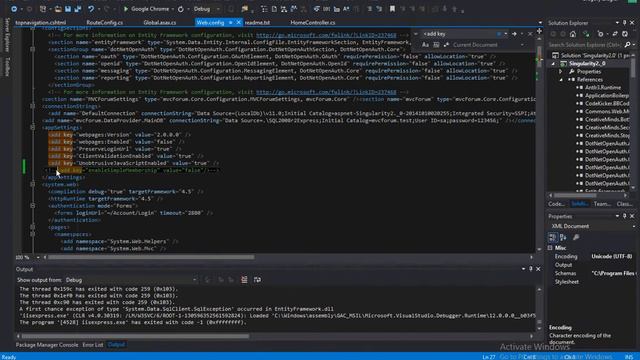The width and height of the screenshot is (640, 360).
Task: Close the find box
Action: click(x=530, y=34)
